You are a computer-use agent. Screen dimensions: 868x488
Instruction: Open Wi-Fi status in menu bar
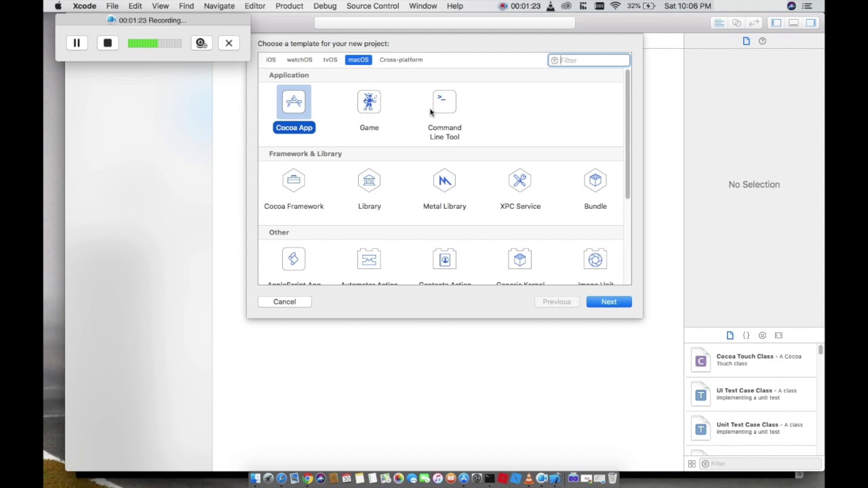(x=615, y=6)
